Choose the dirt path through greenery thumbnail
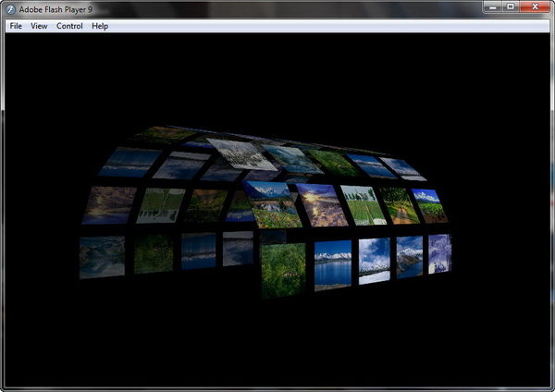The height and width of the screenshot is (392, 555). pyautogui.click(x=400, y=205)
